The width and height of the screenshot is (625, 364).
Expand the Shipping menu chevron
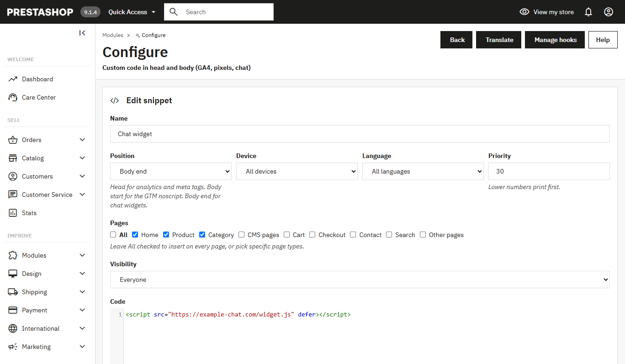pos(82,292)
